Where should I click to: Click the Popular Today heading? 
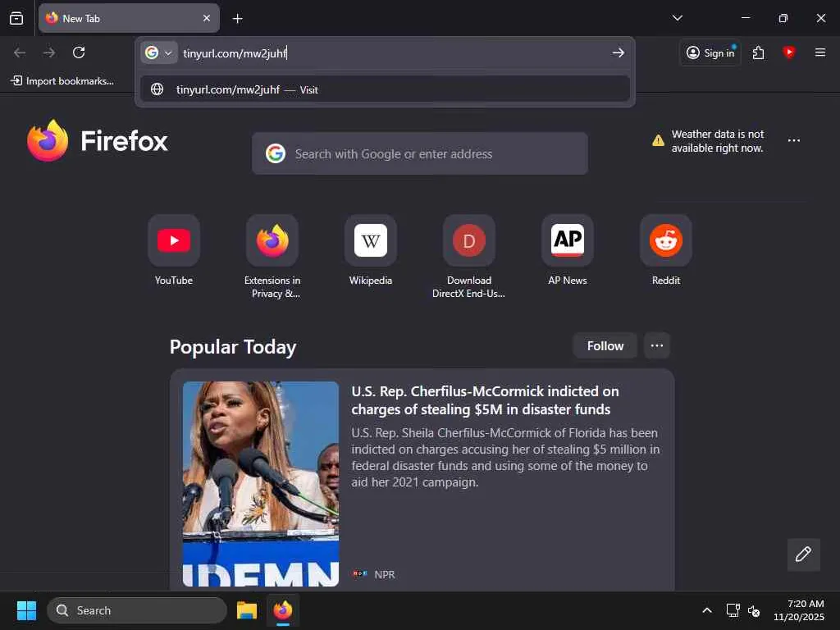(x=232, y=347)
